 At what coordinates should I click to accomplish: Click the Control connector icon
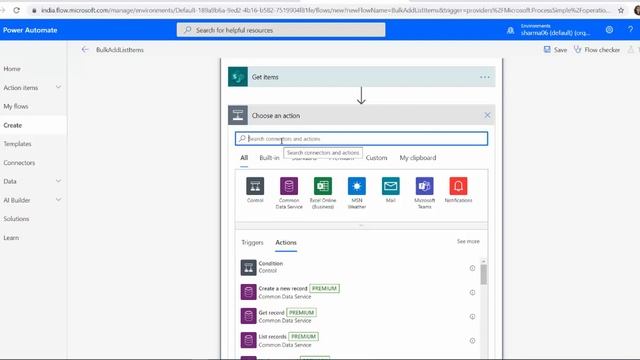(255, 186)
